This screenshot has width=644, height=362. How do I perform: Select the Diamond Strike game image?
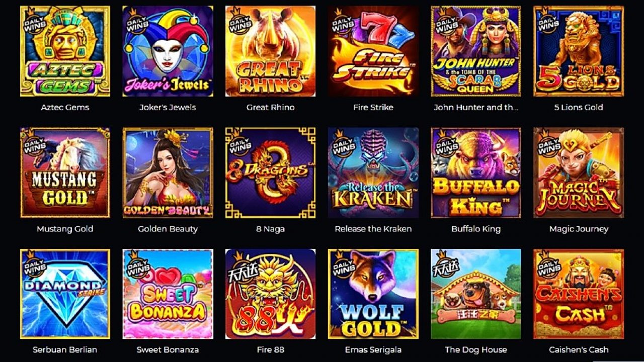click(x=65, y=294)
